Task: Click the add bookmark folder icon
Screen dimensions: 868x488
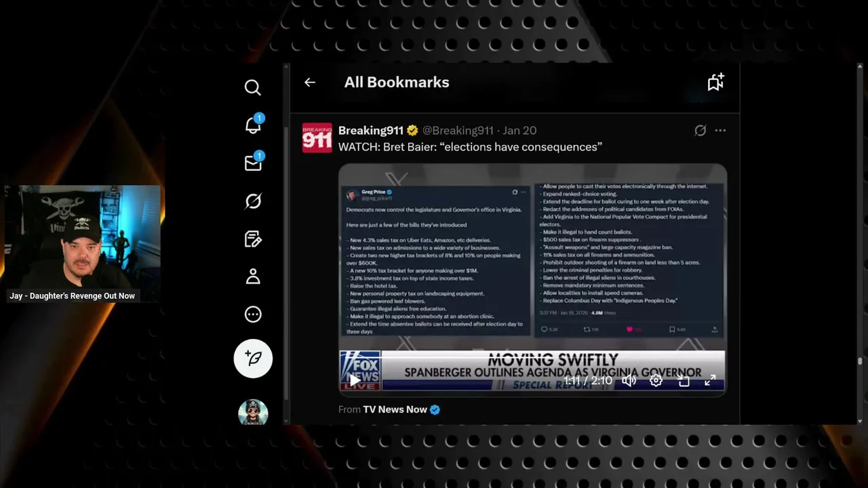Action: [x=715, y=82]
